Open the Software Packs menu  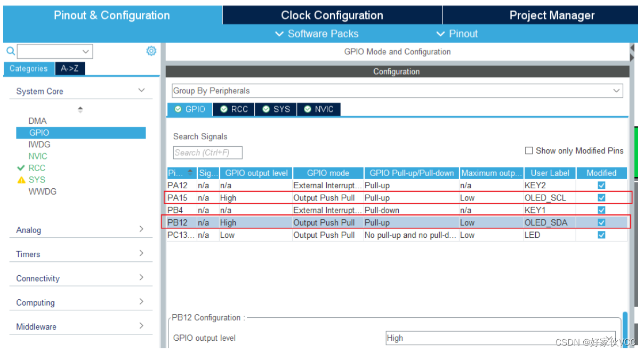point(317,34)
